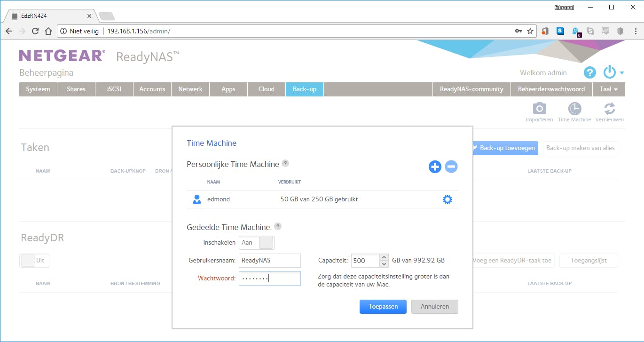Focus the Wachtwoord password field
644x342 pixels.
tap(270, 278)
